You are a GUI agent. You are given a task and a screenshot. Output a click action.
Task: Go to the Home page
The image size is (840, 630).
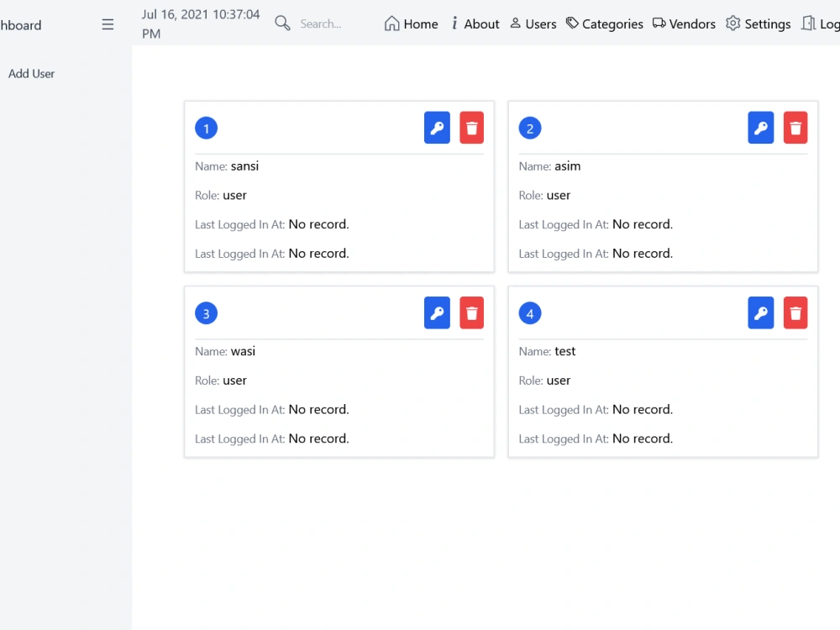click(x=411, y=24)
